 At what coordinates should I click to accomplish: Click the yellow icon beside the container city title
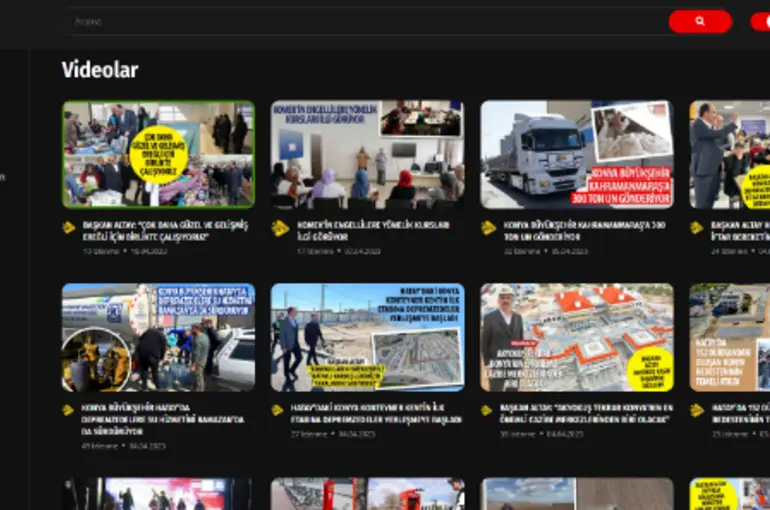pos(277,410)
